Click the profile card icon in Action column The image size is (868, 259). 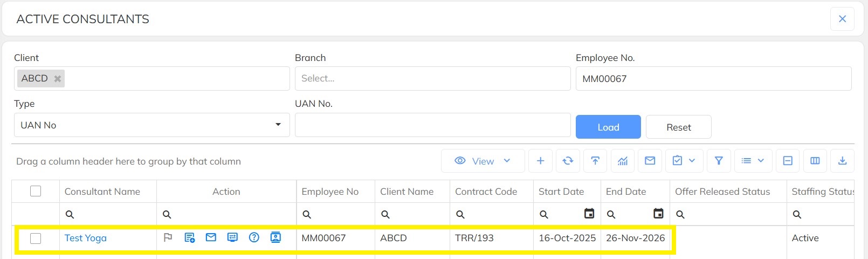coord(275,237)
